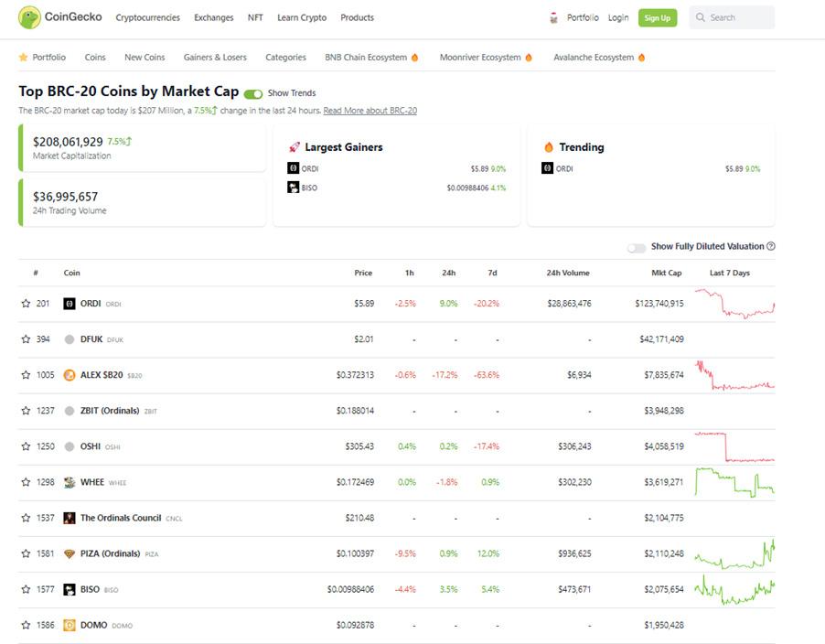Click ORDI icon in Largest Gainers card
The width and height of the screenshot is (825, 644).
tap(293, 167)
